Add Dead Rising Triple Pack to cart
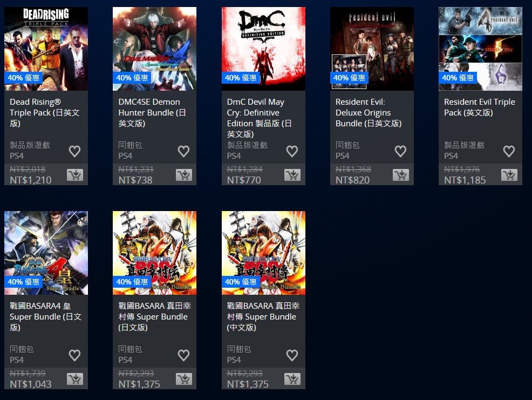Screen dimensions: 532x400 (75, 175)
